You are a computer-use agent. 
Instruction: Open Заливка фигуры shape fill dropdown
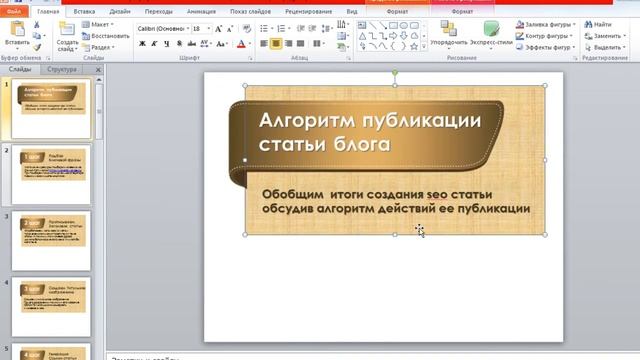pyautogui.click(x=546, y=24)
